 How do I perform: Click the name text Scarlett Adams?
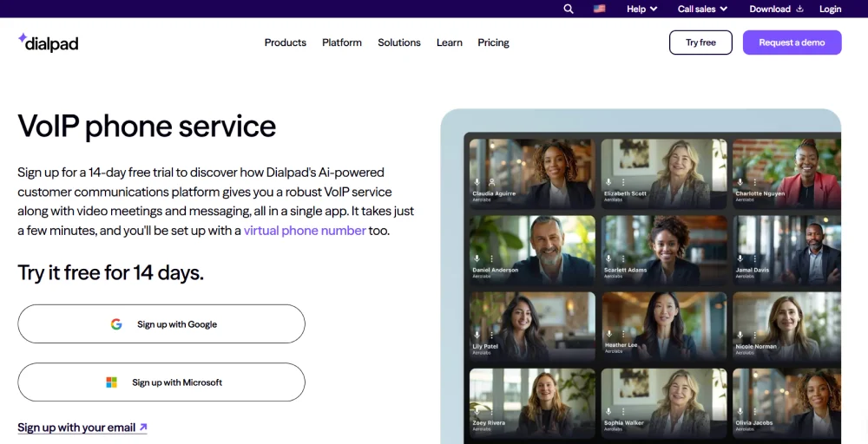point(626,270)
